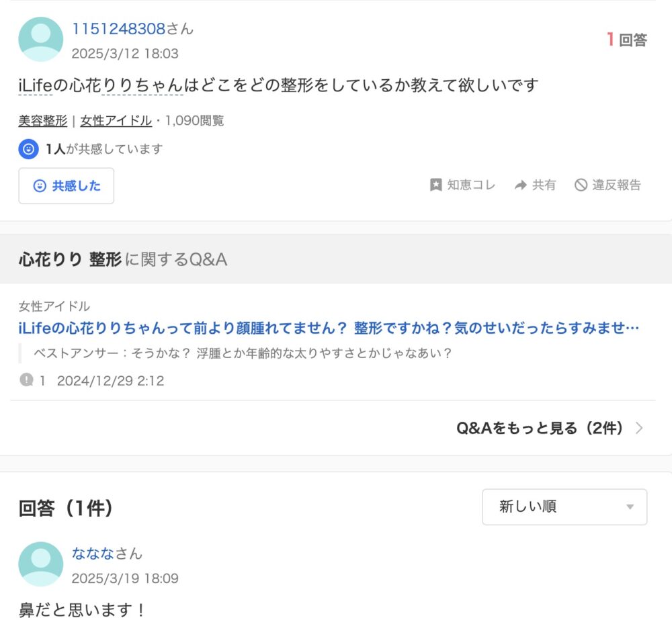
Task: Click the 1回答 answer count
Action: tap(627, 40)
